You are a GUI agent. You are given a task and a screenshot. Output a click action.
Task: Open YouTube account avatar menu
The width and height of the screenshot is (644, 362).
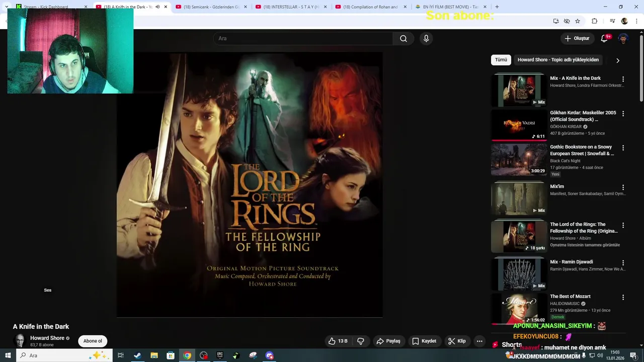[623, 39]
